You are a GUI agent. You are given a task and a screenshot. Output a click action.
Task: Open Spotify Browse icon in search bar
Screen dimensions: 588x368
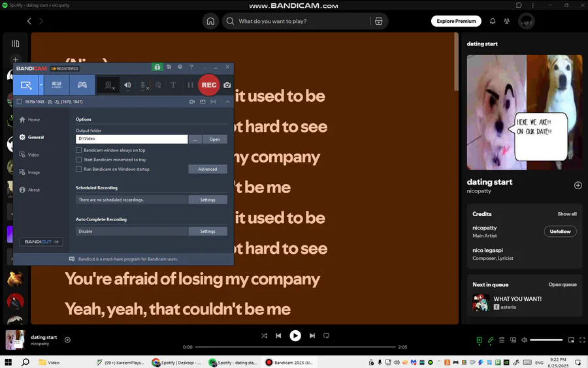point(379,21)
